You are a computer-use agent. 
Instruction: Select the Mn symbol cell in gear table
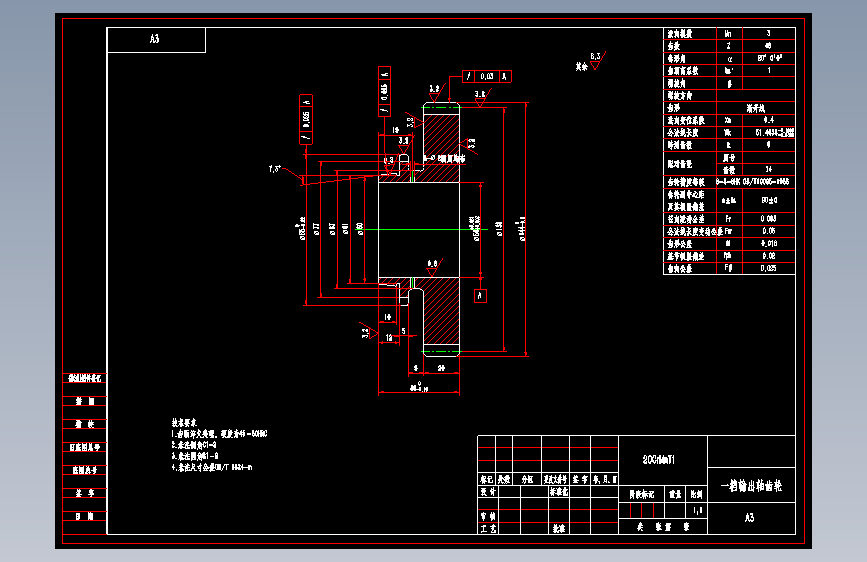pos(728,34)
